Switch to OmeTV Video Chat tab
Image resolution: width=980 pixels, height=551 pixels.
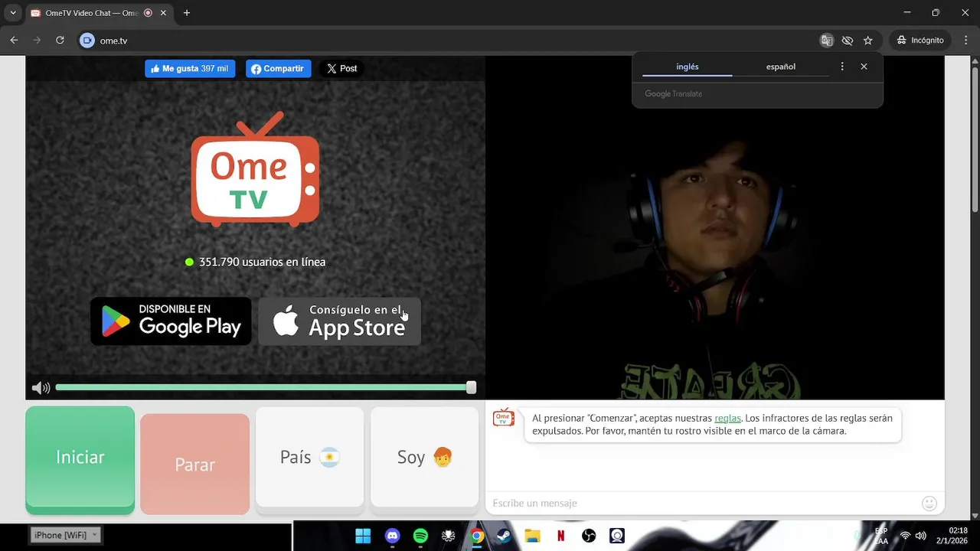[x=90, y=13]
